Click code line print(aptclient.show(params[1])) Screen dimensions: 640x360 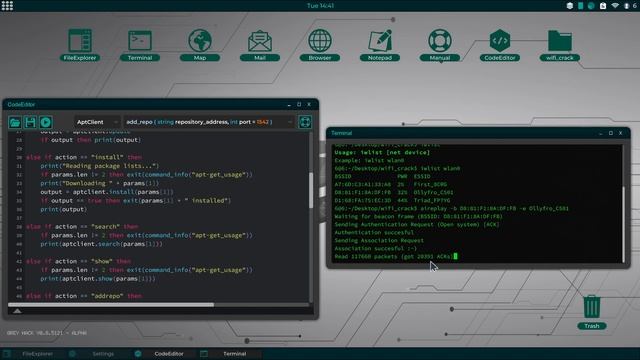98,279
